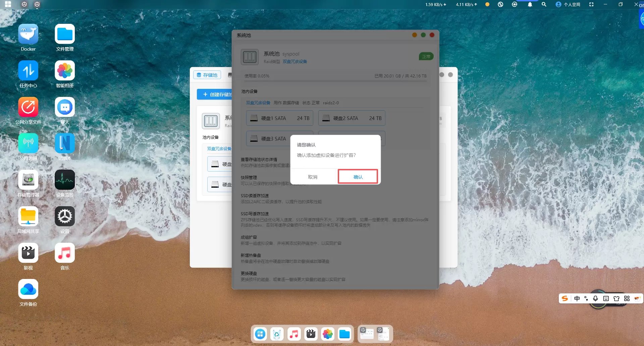The width and height of the screenshot is (644, 346).
Task: Click the search magnifier in top bar
Action: tap(544, 4)
